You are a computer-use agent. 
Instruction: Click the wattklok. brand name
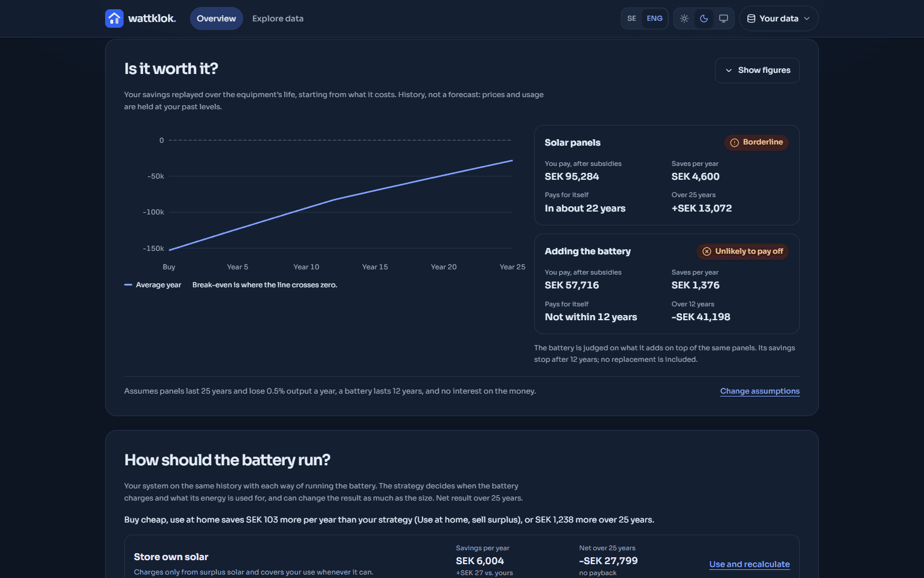[x=152, y=18]
